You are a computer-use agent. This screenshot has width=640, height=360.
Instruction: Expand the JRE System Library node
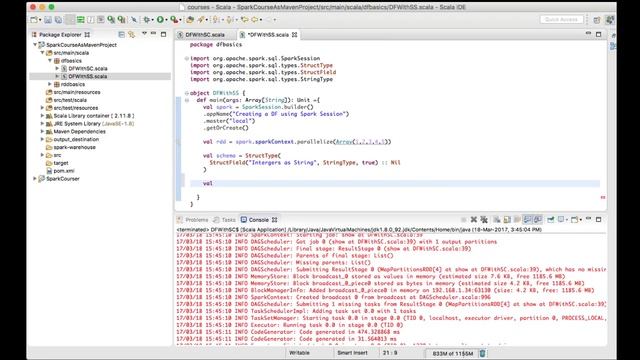click(42, 123)
